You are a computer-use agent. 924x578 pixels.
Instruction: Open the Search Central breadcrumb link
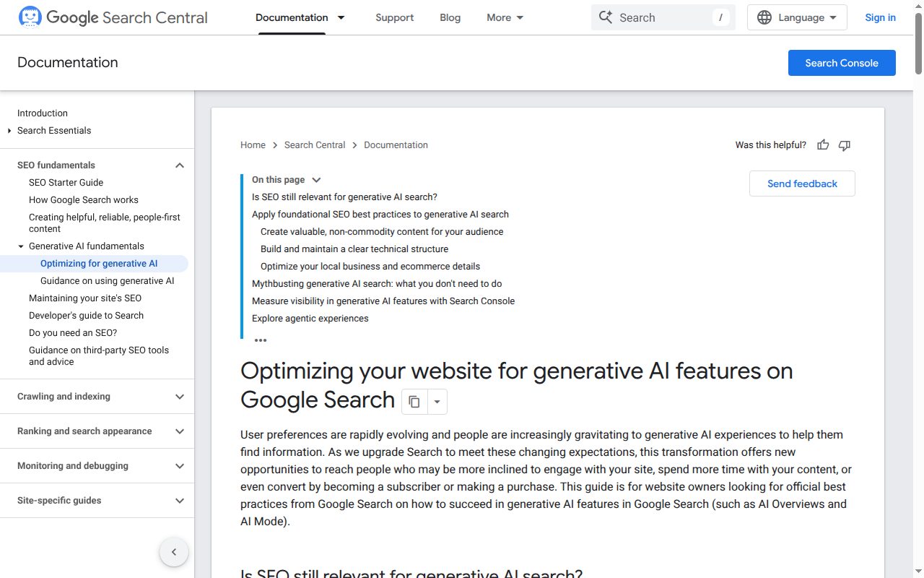(x=315, y=145)
